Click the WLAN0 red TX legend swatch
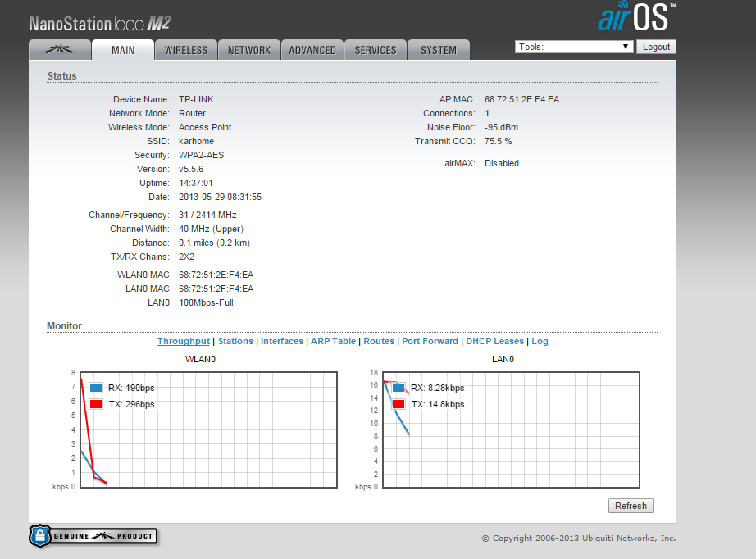 [96, 404]
